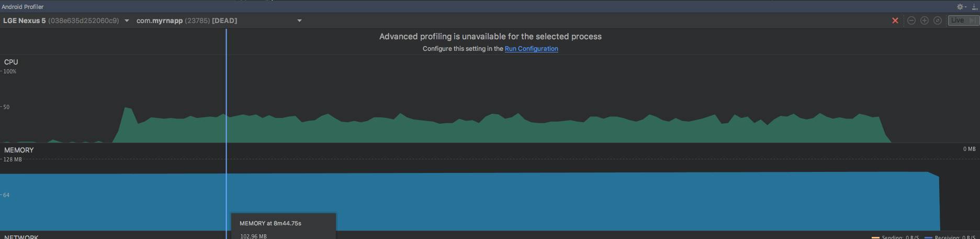Click the red end-session X icon
This screenshot has height=239, width=980.
pyautogui.click(x=895, y=20)
